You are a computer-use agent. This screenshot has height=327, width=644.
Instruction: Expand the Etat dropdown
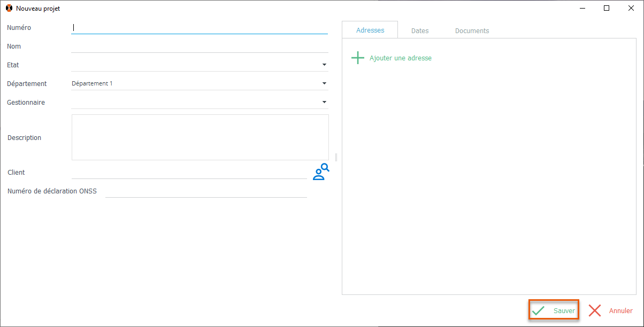324,65
